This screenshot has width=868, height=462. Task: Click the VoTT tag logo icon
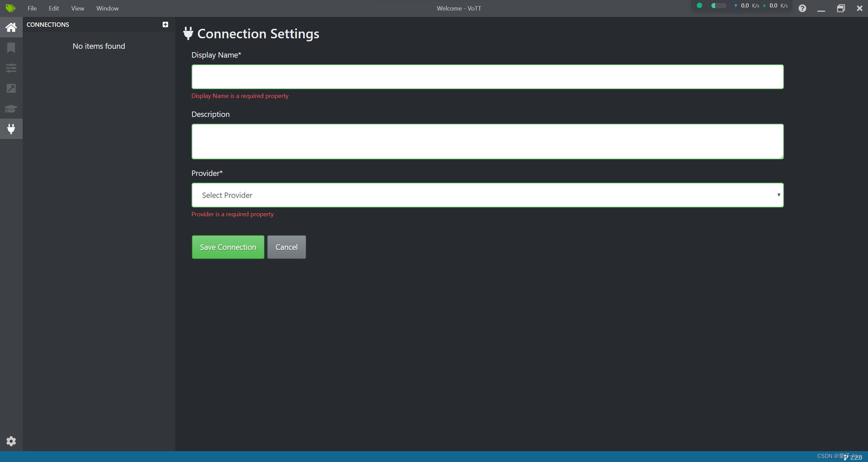pos(11,8)
